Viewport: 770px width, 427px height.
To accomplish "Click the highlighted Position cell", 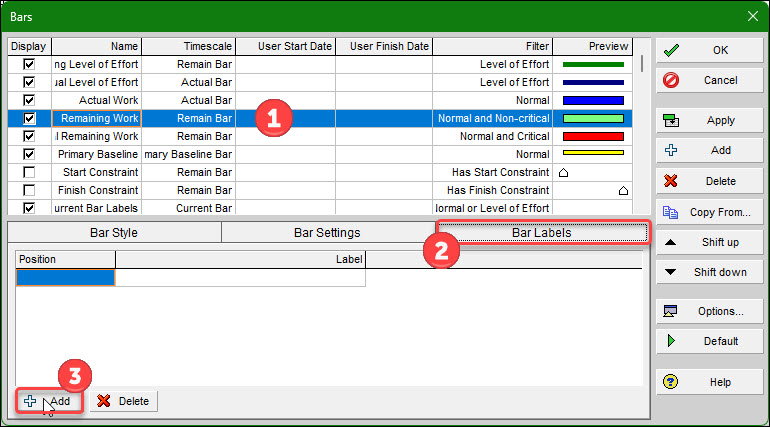I will 65,278.
